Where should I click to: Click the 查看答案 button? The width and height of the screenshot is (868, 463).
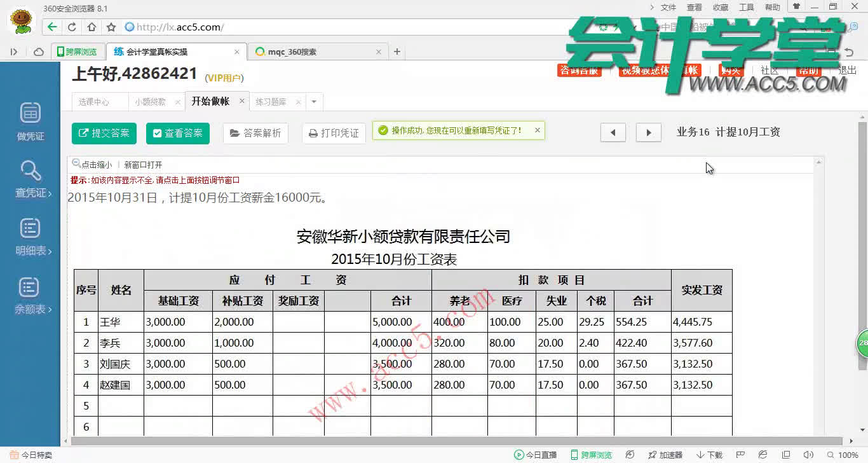tap(177, 133)
